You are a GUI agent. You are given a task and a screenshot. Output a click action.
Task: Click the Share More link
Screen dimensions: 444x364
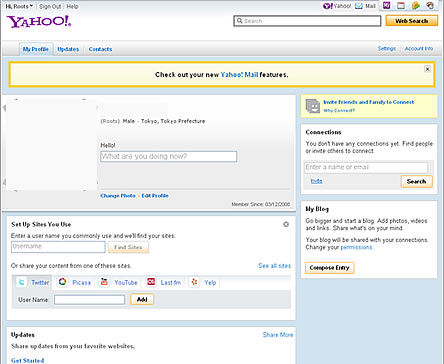coord(278,335)
